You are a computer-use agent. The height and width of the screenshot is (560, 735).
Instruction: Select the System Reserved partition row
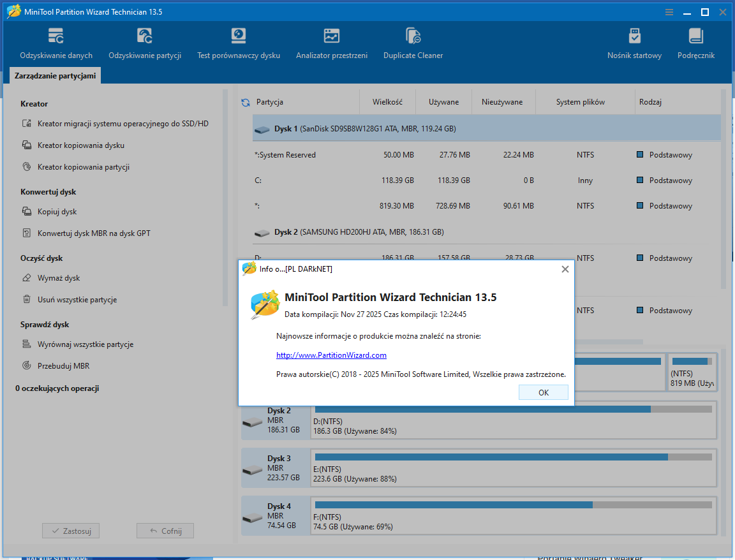[x=487, y=154]
